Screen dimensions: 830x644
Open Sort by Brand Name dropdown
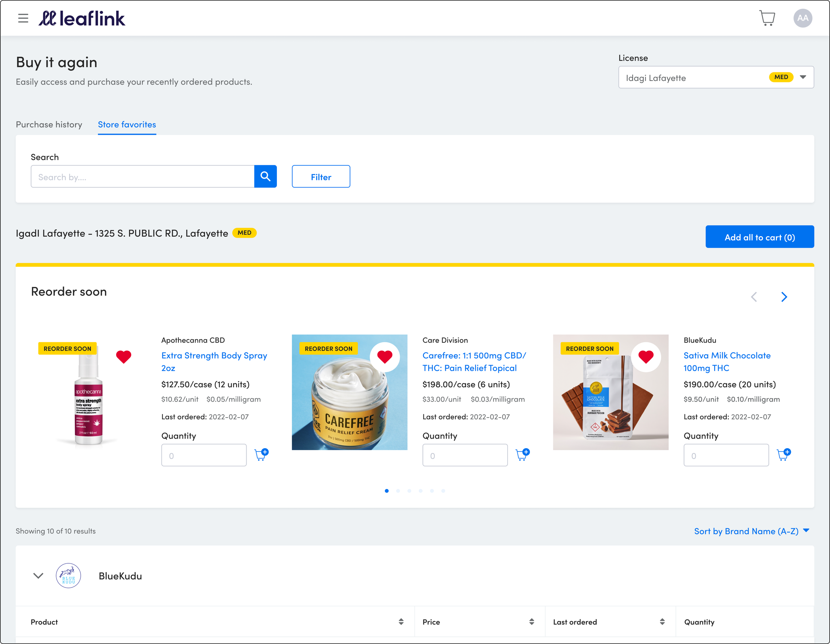coord(751,531)
